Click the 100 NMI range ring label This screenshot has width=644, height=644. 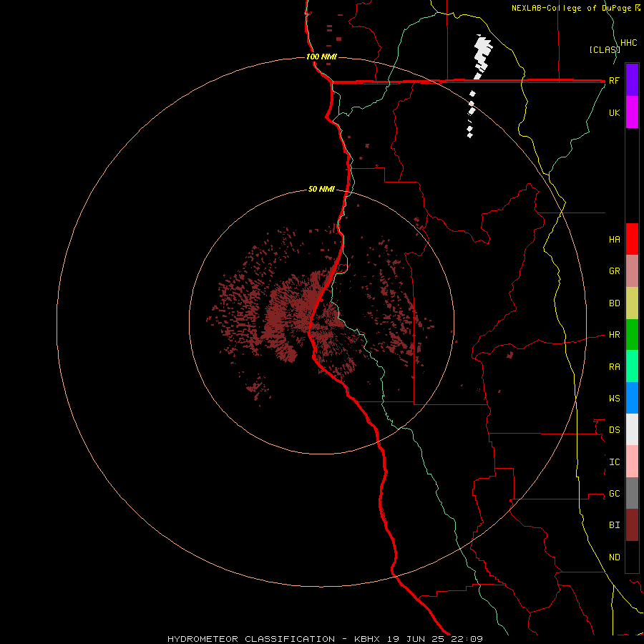click(321, 57)
